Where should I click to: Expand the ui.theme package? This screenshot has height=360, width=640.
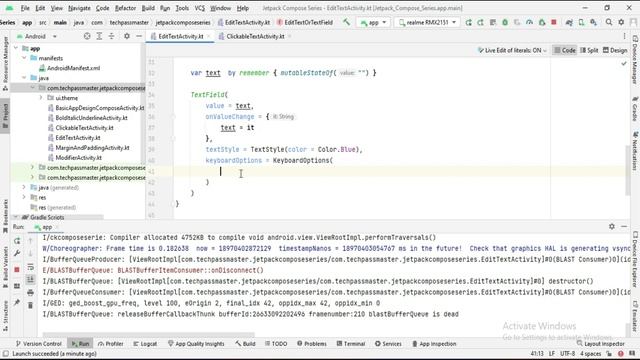(x=41, y=98)
